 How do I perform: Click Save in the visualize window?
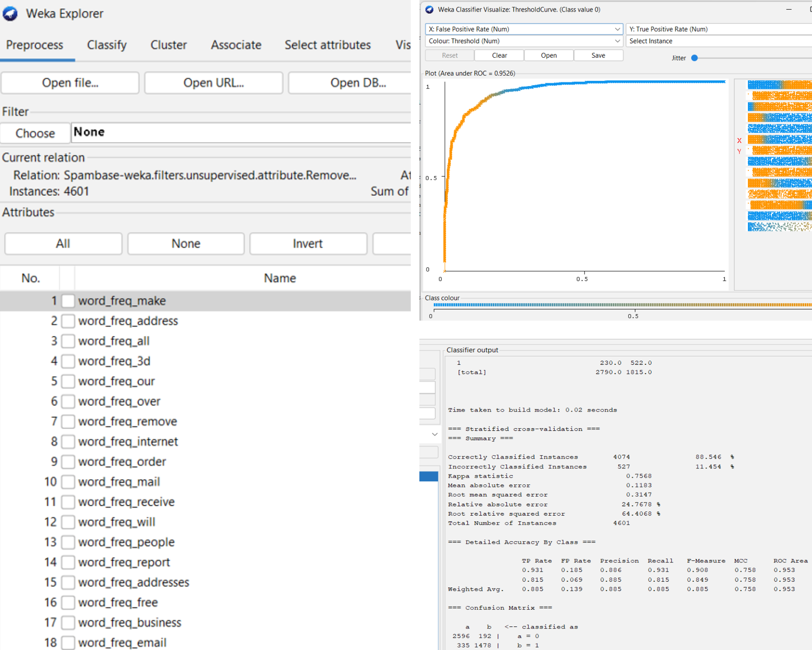coord(598,56)
